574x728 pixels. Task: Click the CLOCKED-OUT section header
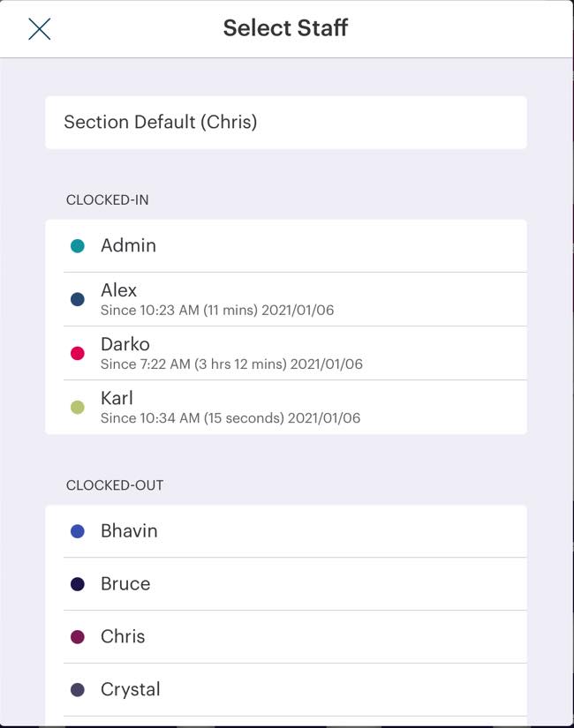coord(115,485)
